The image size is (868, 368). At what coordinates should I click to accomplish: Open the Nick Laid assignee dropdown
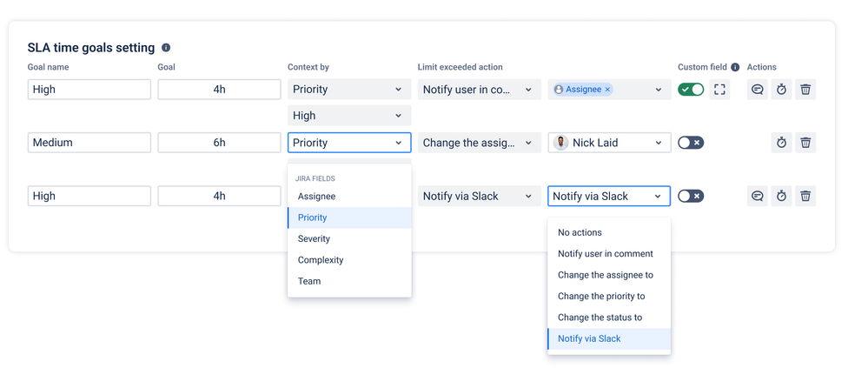point(609,143)
